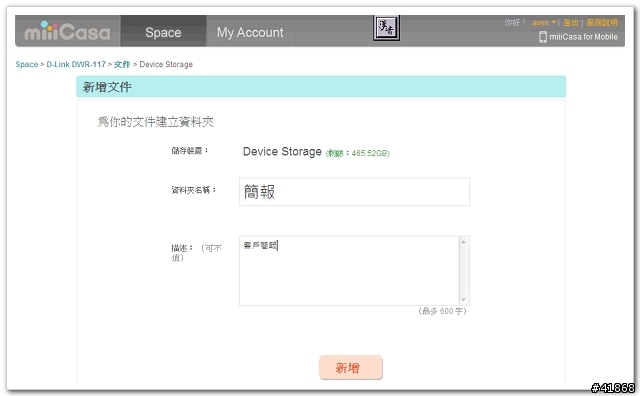The image size is (640, 396).
Task: Click the 新增文件 panel heading
Action: pos(107,87)
